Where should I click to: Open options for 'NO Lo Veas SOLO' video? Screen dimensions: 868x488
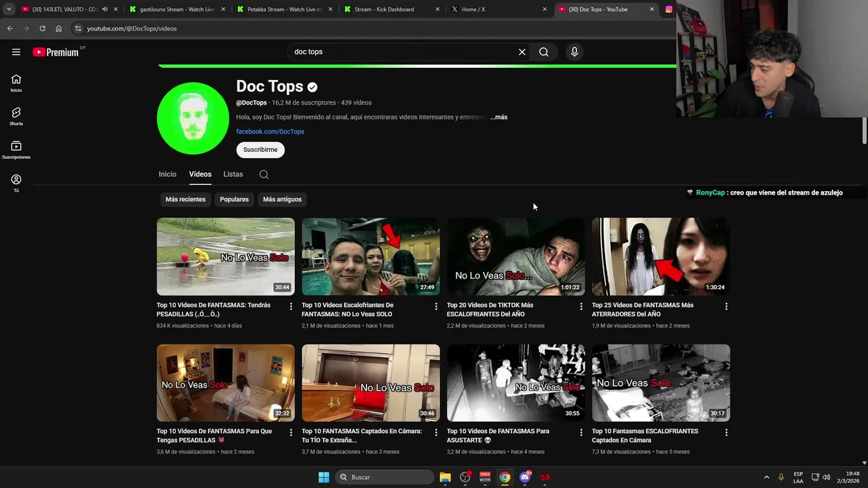[x=436, y=306]
